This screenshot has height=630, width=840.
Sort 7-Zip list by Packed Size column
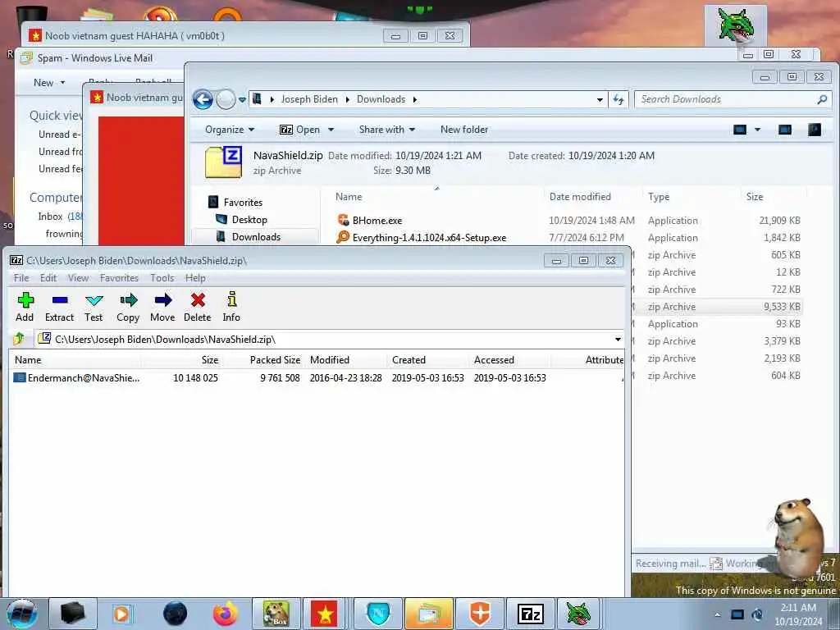(264, 360)
